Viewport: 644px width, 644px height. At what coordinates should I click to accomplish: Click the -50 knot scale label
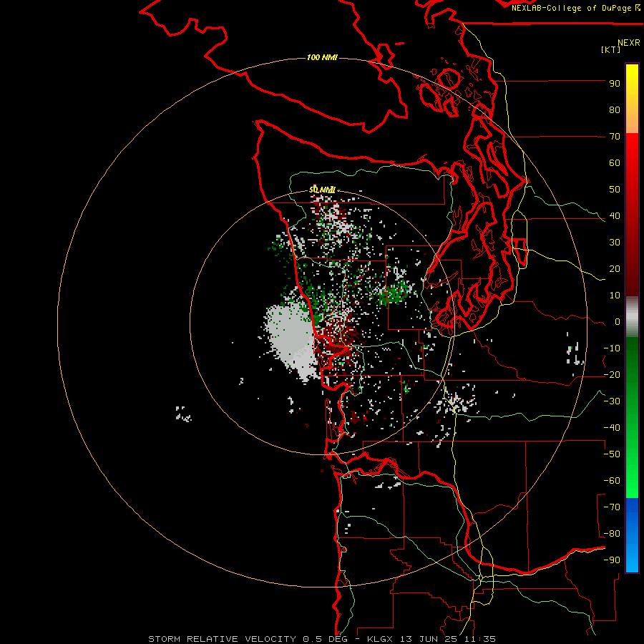click(612, 454)
